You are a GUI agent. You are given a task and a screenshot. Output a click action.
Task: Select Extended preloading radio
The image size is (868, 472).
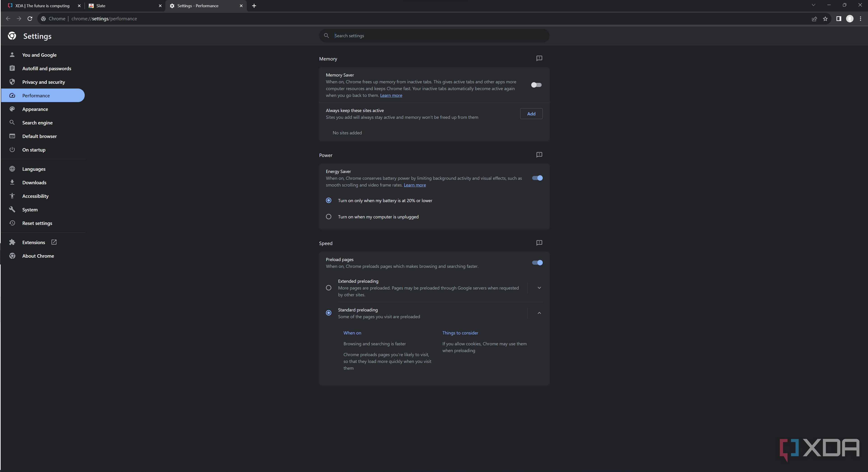[329, 288]
